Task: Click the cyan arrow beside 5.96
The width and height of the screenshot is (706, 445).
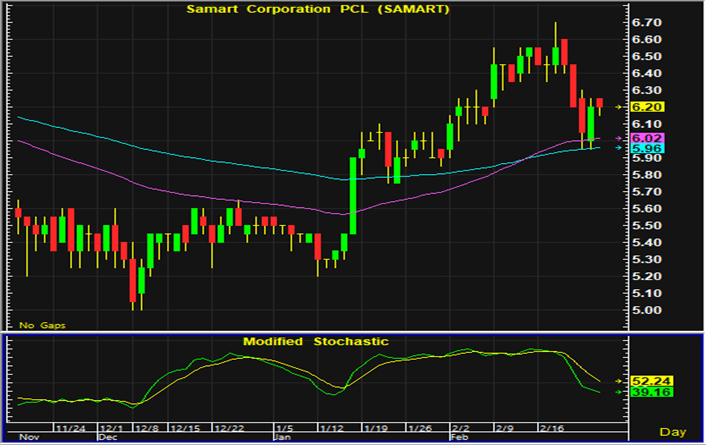Action: point(619,148)
